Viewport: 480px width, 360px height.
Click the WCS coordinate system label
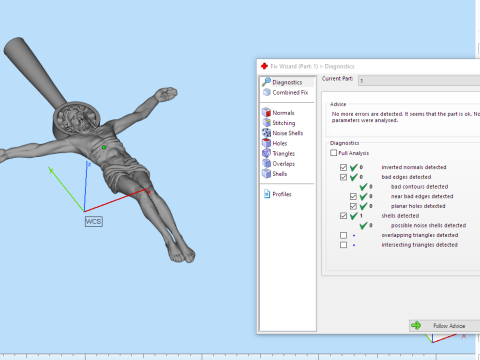click(x=94, y=221)
